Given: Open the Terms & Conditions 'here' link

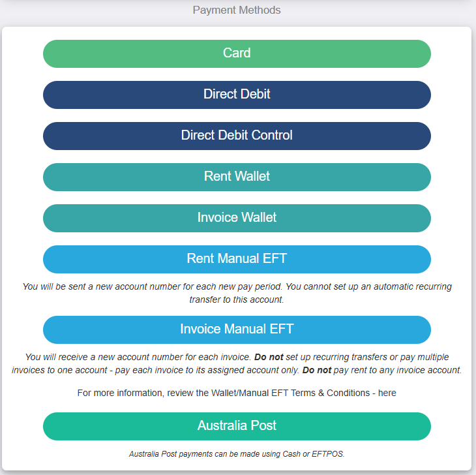Looking at the screenshot, I should [x=387, y=393].
